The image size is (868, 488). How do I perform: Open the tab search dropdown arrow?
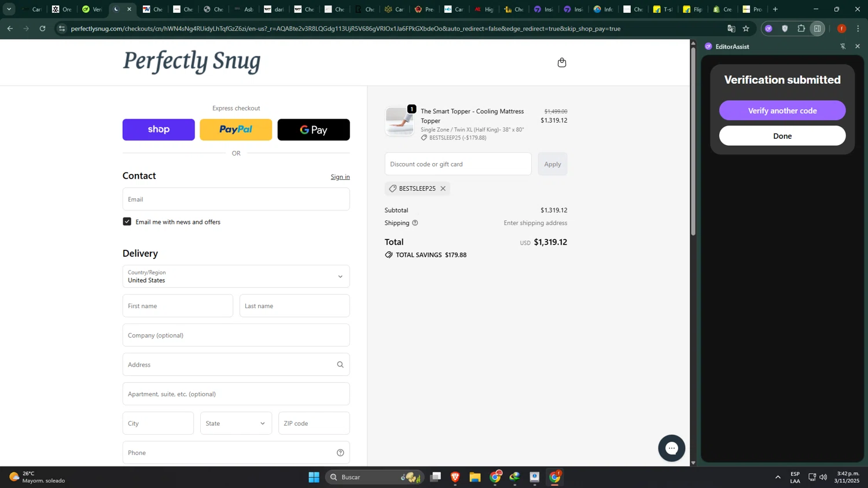[x=9, y=9]
